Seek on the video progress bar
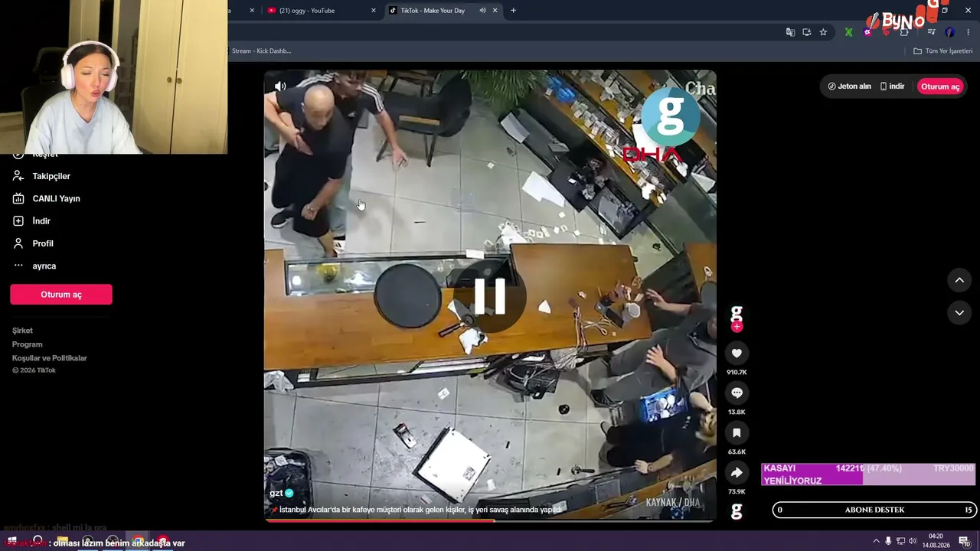980x551 pixels. [x=490, y=520]
